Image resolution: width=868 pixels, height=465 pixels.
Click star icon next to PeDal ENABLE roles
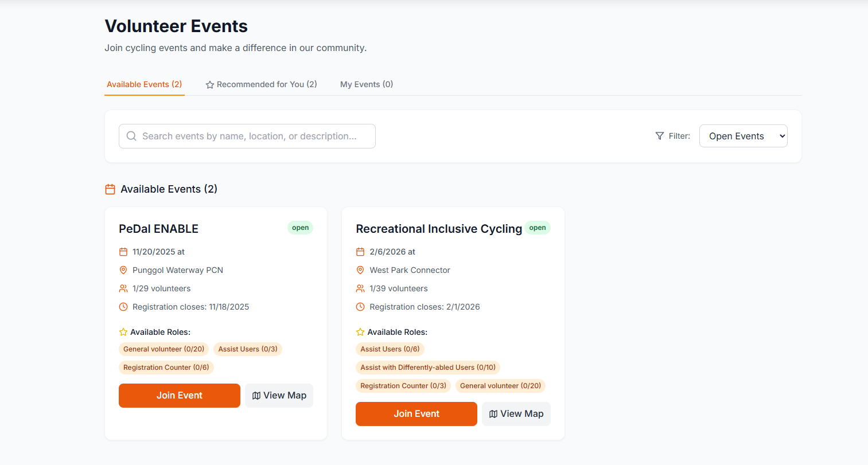(x=123, y=332)
